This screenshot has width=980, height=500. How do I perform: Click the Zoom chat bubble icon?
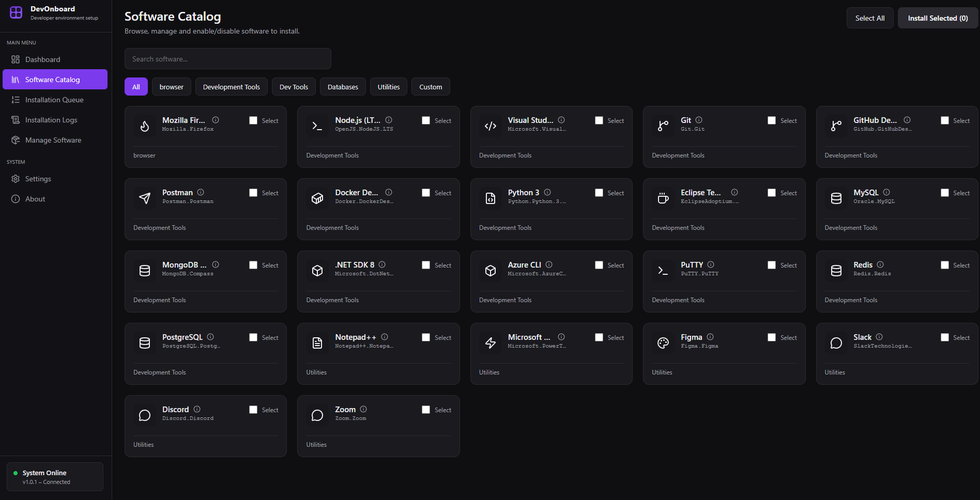click(317, 415)
